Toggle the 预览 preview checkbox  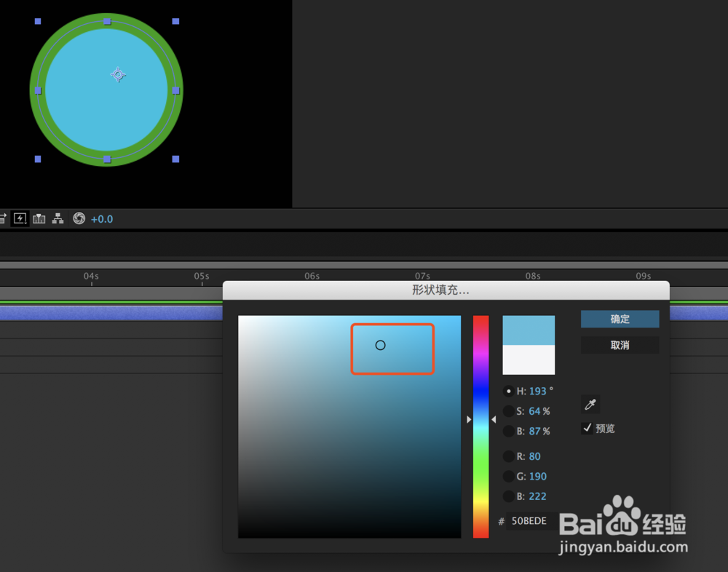point(587,428)
